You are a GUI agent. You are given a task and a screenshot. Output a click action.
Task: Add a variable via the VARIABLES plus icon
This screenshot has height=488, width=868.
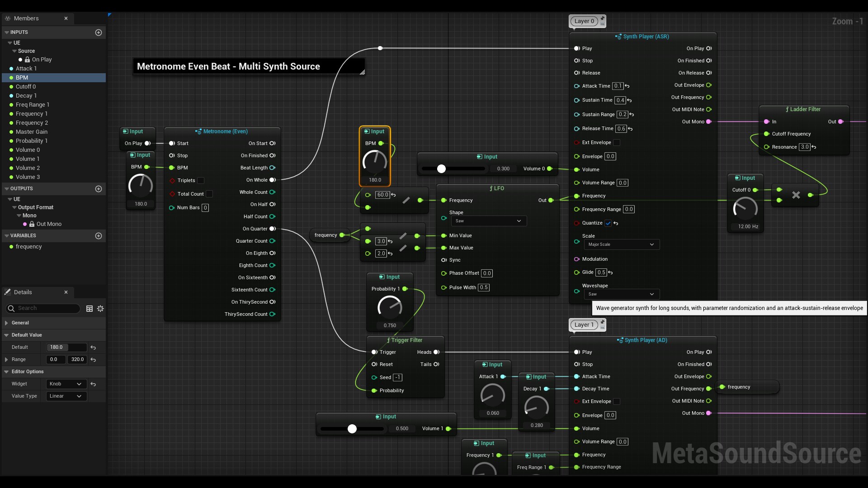[99, 235]
